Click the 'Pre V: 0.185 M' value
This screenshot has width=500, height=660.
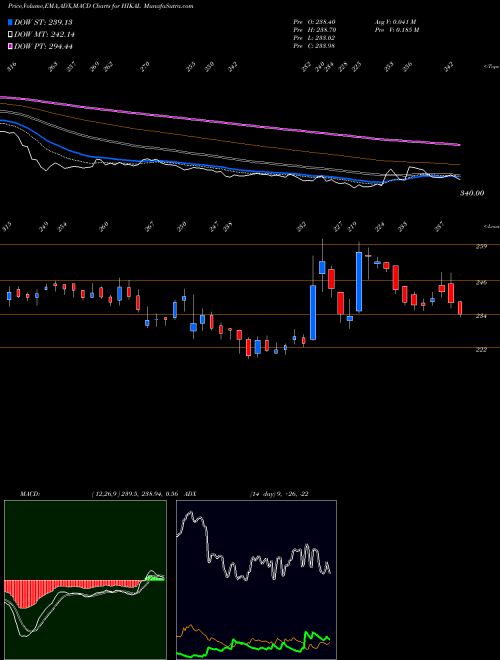point(396,30)
